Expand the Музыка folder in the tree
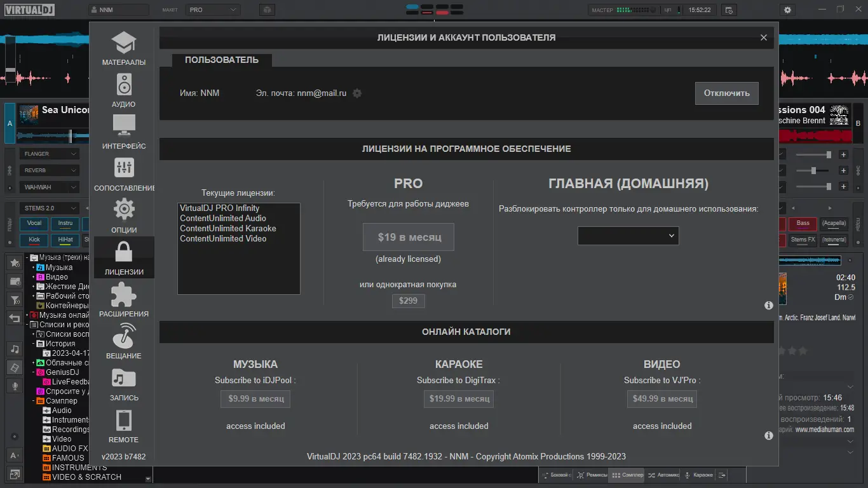The image size is (868, 488). coord(34,268)
